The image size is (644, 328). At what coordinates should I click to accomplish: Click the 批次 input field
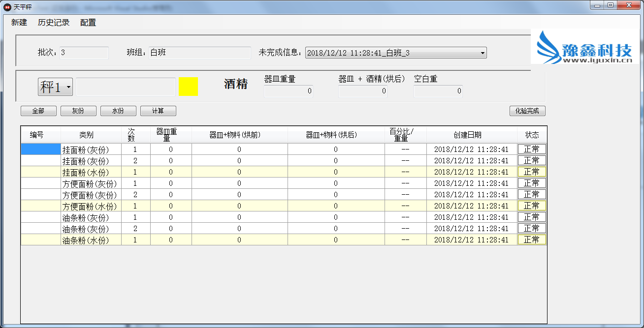[x=84, y=53]
